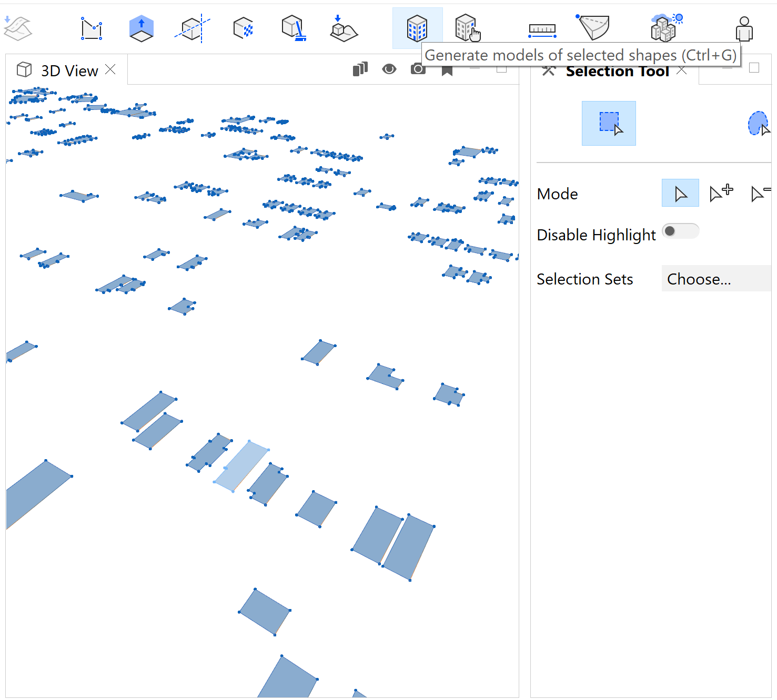Image resolution: width=777 pixels, height=700 pixels.
Task: Open the cross-section slicing tool
Action: tap(191, 27)
